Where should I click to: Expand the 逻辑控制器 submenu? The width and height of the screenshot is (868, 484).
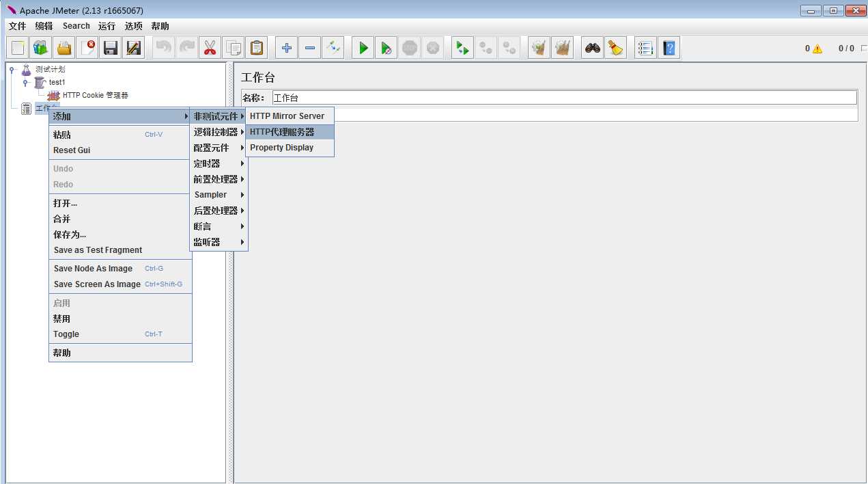(x=219, y=132)
